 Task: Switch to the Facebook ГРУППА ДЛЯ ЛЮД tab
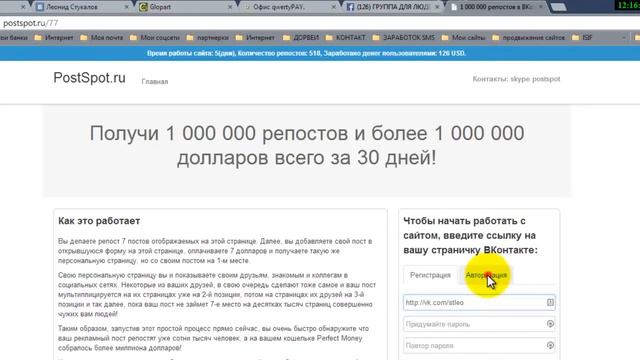click(393, 7)
